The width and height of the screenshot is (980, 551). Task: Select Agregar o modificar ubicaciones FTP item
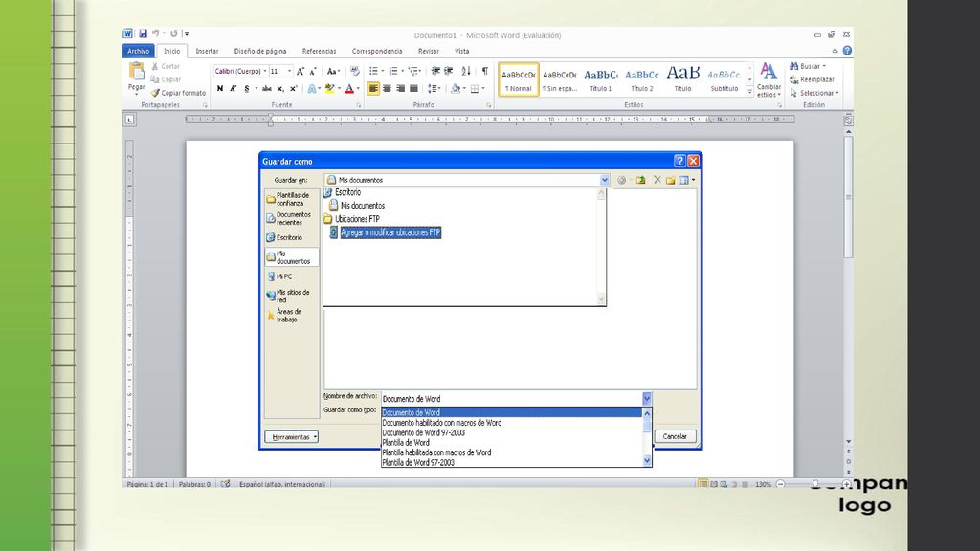pyautogui.click(x=390, y=232)
